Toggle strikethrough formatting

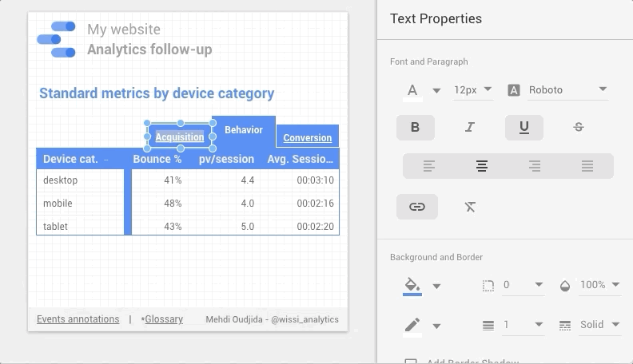(579, 128)
